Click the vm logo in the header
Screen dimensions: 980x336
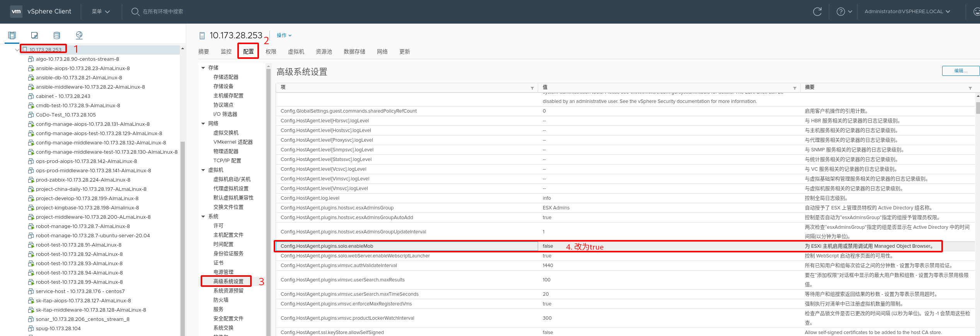(x=16, y=12)
